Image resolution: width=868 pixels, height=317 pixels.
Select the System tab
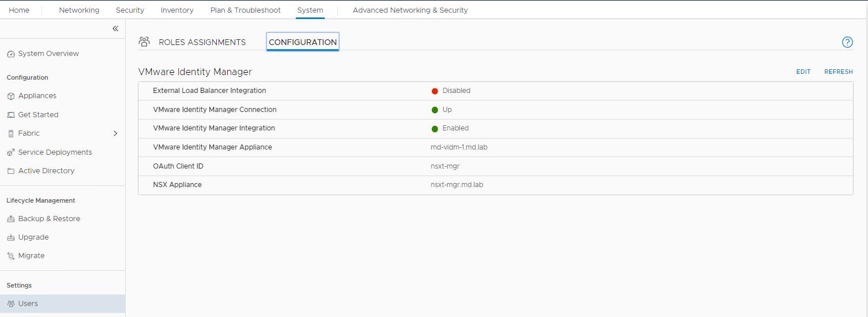pyautogui.click(x=310, y=10)
